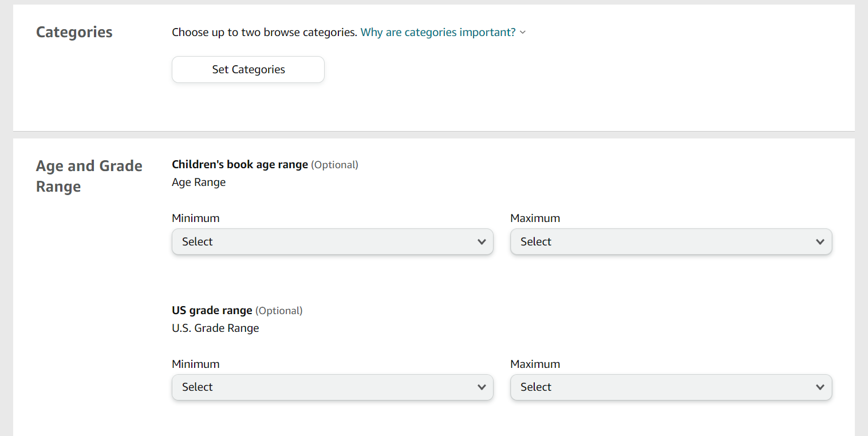This screenshot has height=436, width=868.
Task: Click the 'US grade range' bold label
Action: [212, 310]
